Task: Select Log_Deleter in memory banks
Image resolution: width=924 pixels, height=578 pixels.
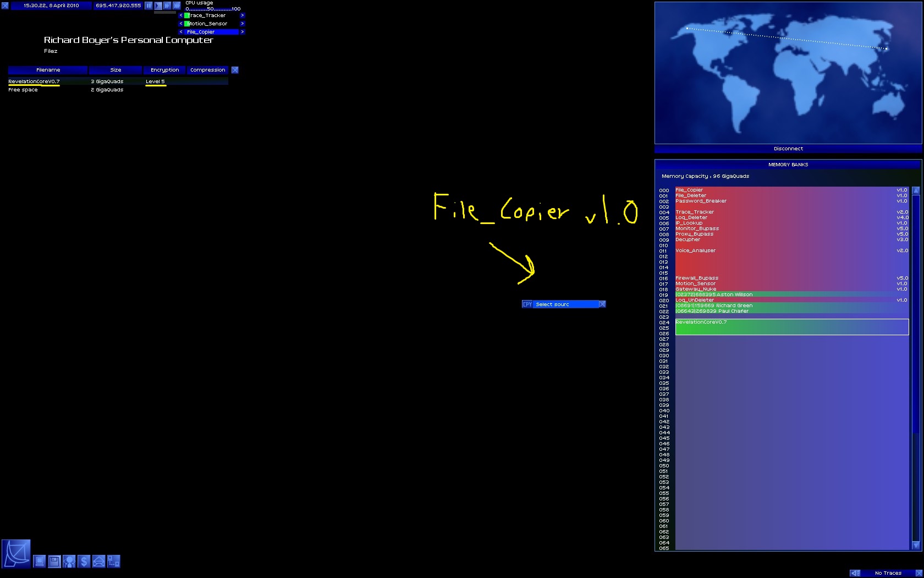Action: [x=791, y=217]
